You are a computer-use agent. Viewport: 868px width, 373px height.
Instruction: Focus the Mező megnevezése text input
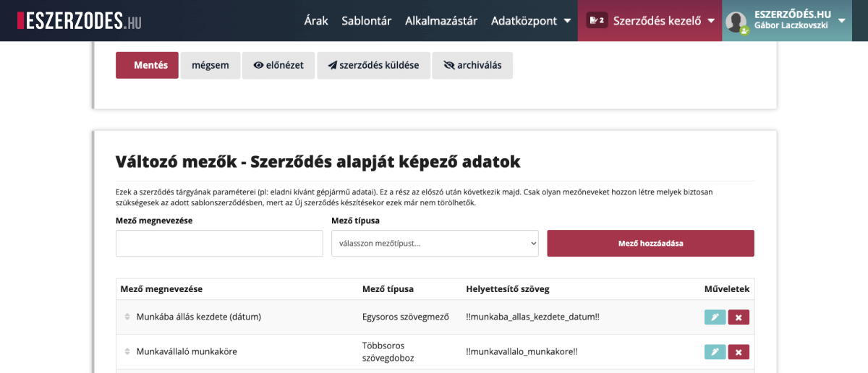[219, 244]
